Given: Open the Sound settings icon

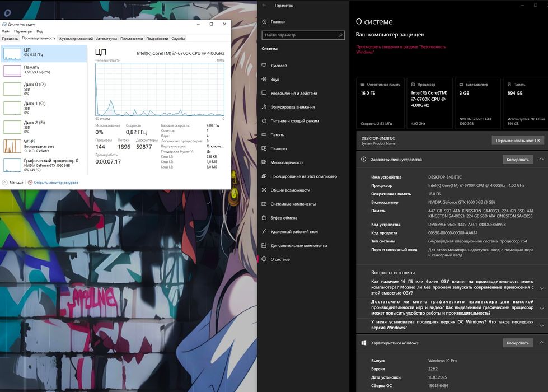Looking at the screenshot, I should (264, 79).
